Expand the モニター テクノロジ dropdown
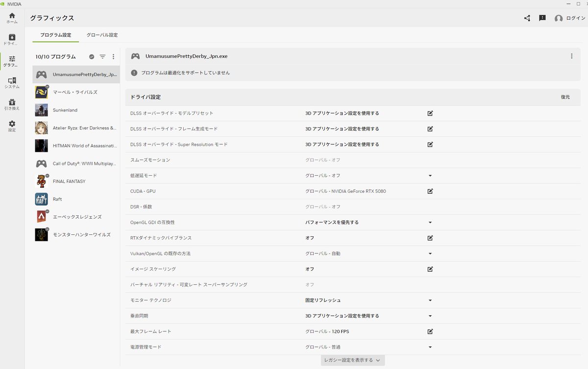The width and height of the screenshot is (588, 369). 430,300
